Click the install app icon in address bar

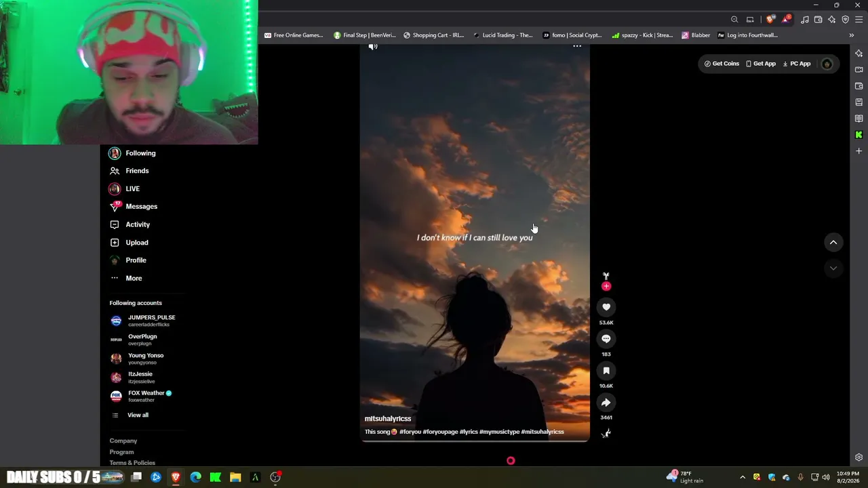point(750,20)
